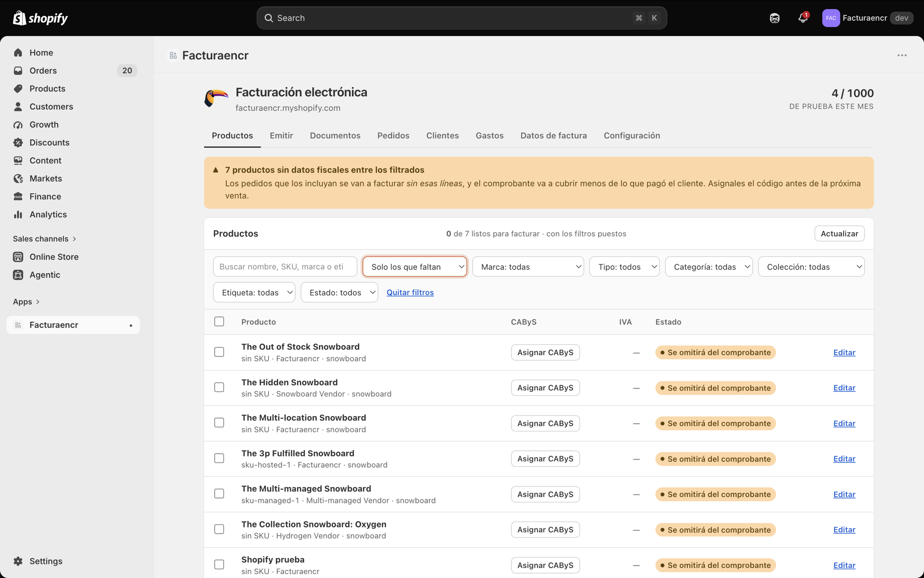Viewport: 924px width, 578px height.
Task: Click the Content icon in sidebar
Action: click(18, 160)
